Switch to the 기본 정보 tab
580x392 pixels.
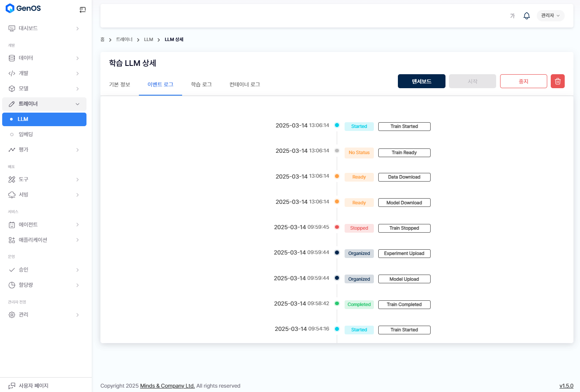(x=120, y=85)
